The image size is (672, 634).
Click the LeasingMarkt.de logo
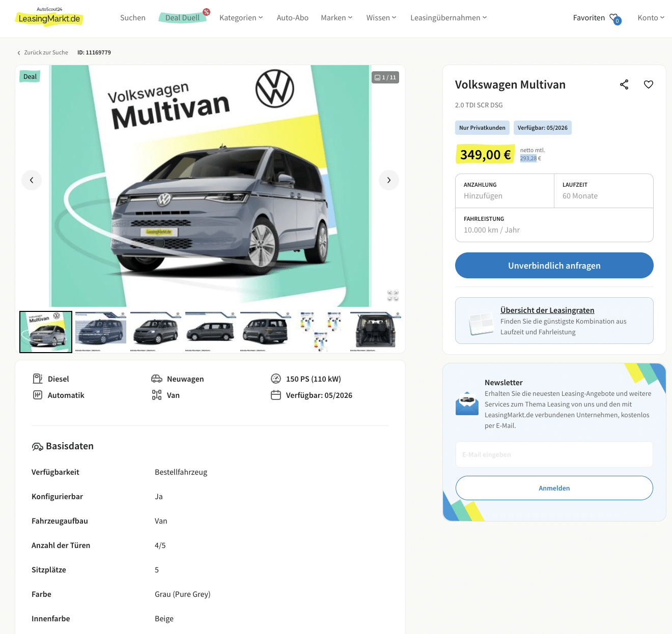tap(49, 17)
